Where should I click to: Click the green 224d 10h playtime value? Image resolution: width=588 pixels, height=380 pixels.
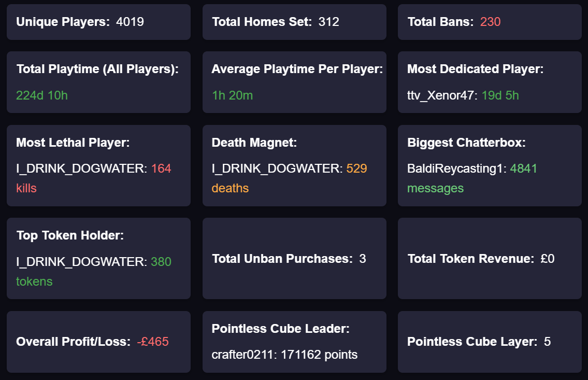[41, 95]
